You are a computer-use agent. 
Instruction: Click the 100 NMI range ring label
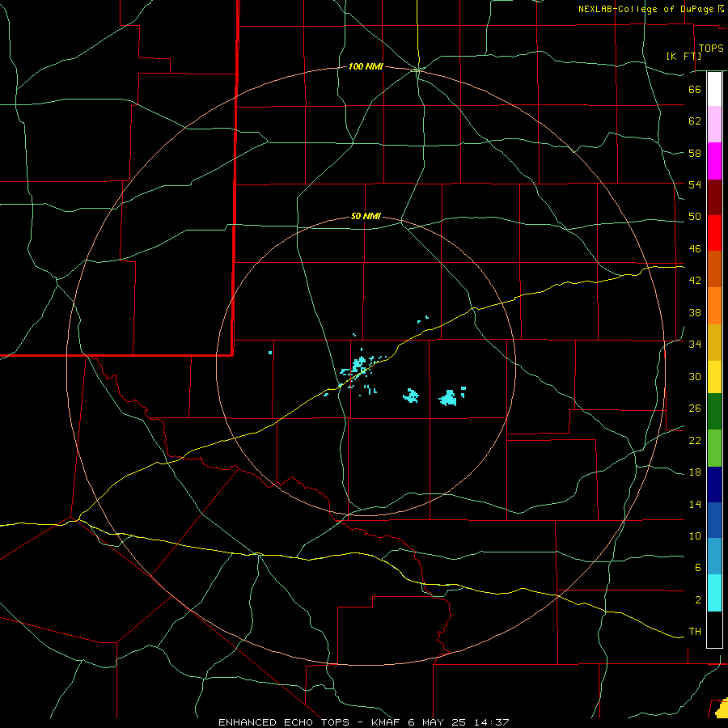click(366, 67)
